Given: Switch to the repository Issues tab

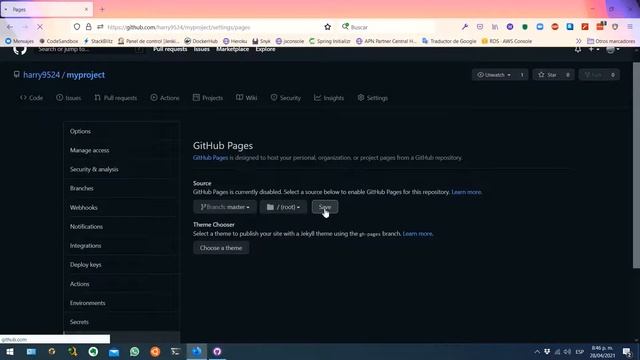Looking at the screenshot, I should point(69,98).
